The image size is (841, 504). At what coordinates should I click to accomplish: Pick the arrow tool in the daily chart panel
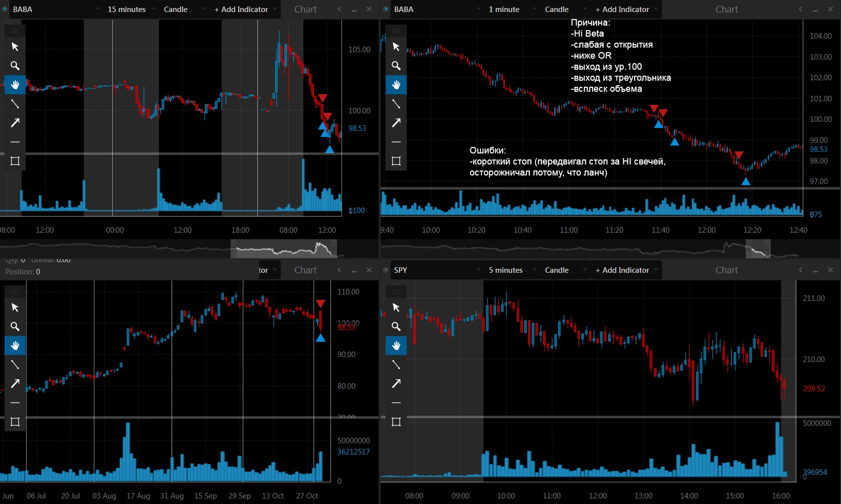click(15, 384)
